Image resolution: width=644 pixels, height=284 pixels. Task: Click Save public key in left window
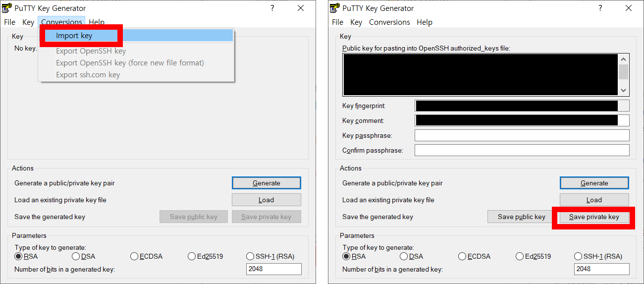click(x=194, y=217)
